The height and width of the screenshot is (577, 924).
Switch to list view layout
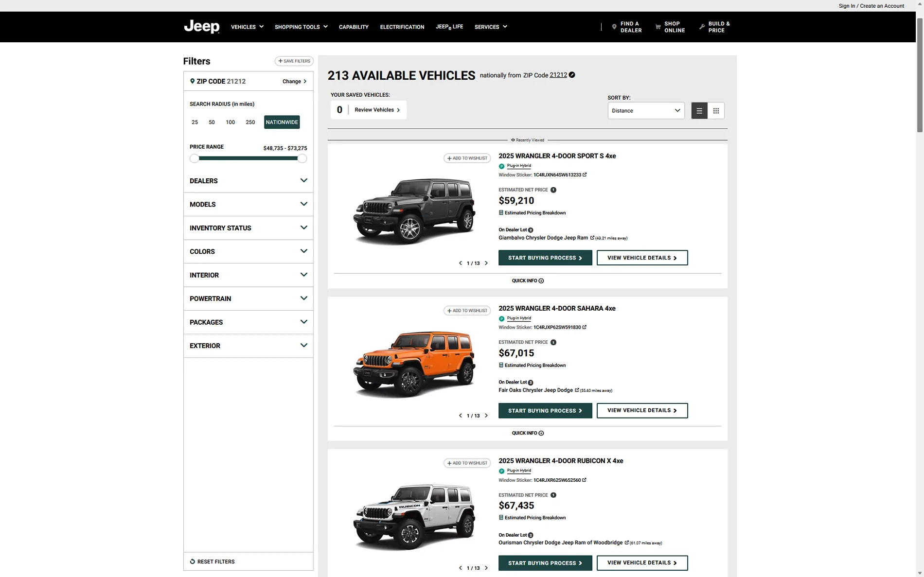[699, 111]
